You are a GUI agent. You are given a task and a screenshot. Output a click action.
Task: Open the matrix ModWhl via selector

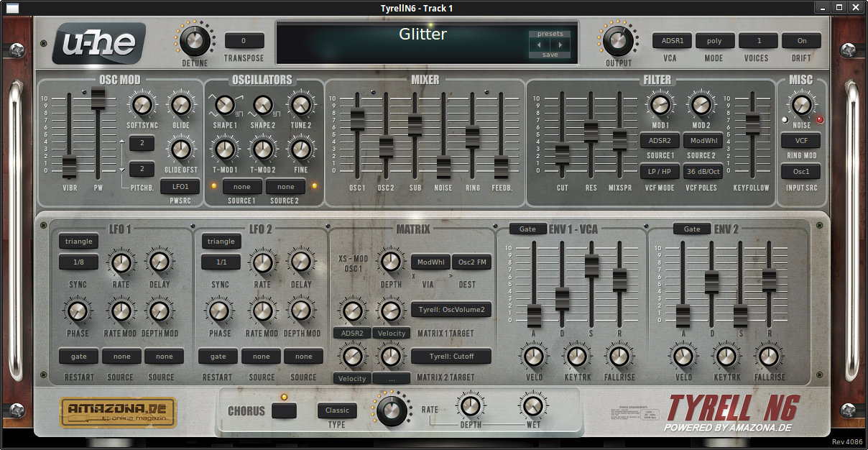(x=430, y=262)
